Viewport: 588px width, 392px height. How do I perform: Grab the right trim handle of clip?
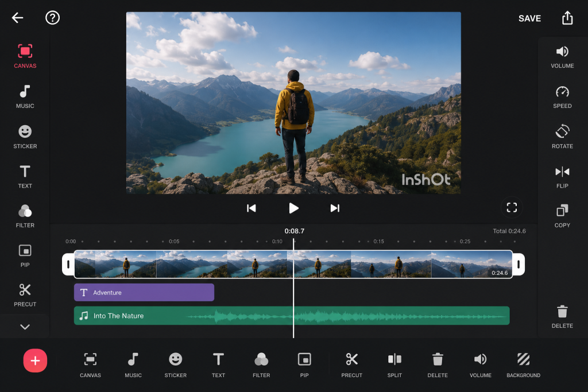[x=519, y=264]
